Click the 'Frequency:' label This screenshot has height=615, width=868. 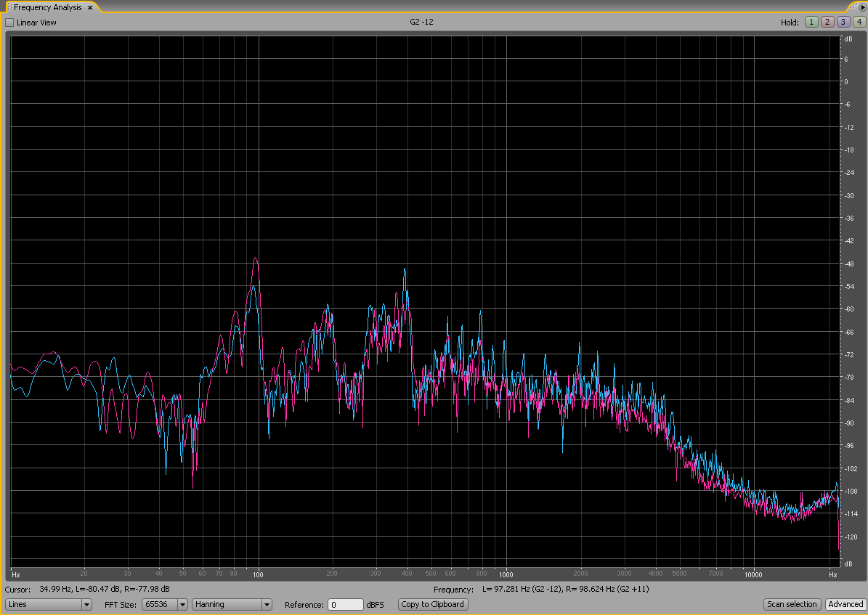point(453,590)
